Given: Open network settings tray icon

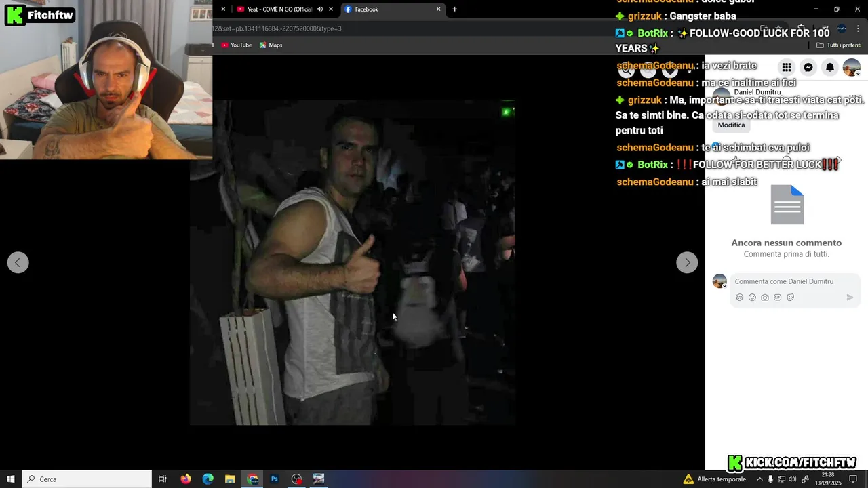Looking at the screenshot, I should [781, 479].
